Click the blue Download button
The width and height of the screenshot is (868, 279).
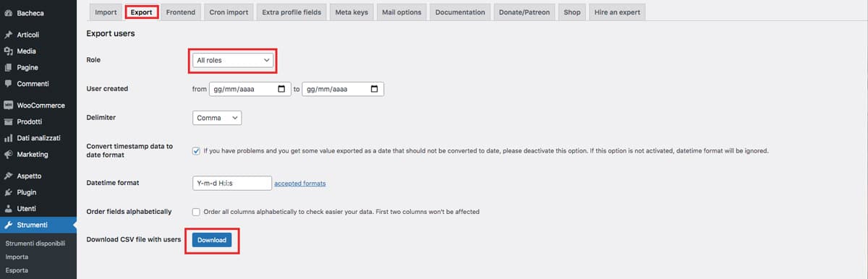(x=212, y=240)
